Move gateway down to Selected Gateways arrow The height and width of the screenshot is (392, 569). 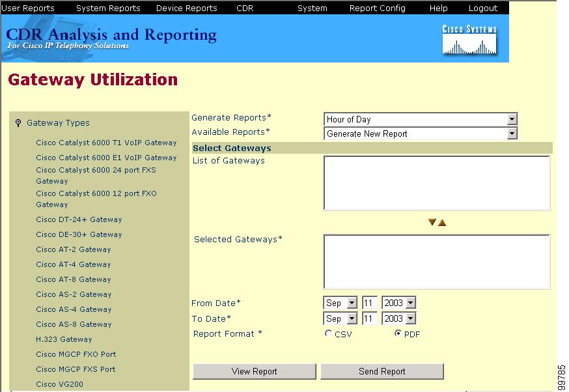click(432, 222)
